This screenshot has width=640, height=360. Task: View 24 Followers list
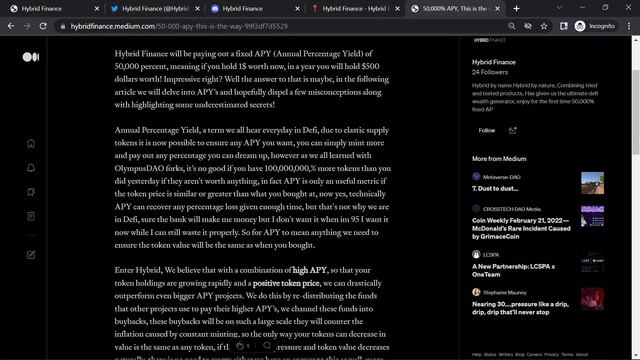point(490,72)
